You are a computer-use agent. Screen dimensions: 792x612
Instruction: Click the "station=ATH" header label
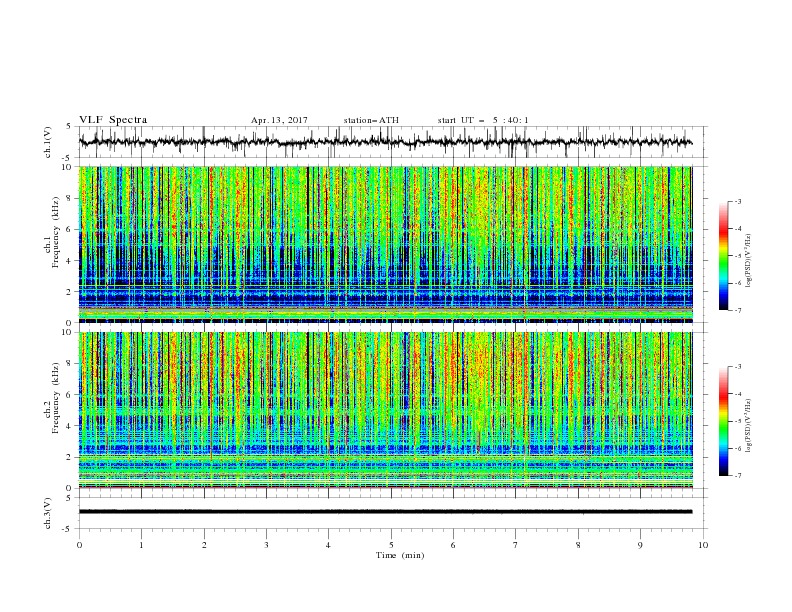coord(371,120)
